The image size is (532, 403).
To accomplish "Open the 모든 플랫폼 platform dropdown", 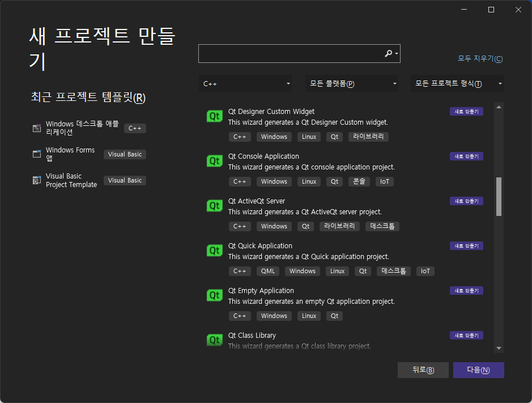I will [x=352, y=83].
